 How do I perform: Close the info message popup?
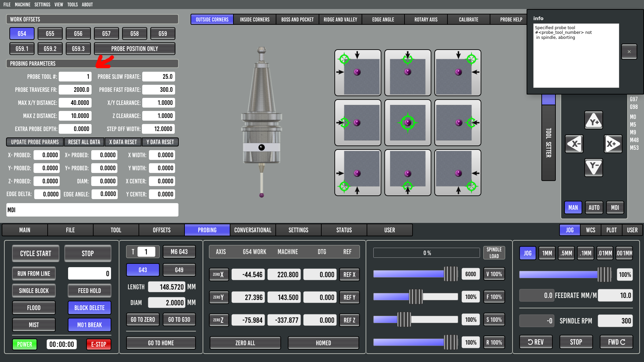(629, 52)
